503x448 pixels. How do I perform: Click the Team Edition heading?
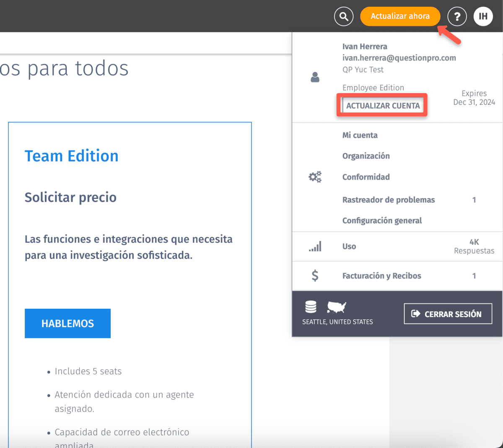[72, 156]
